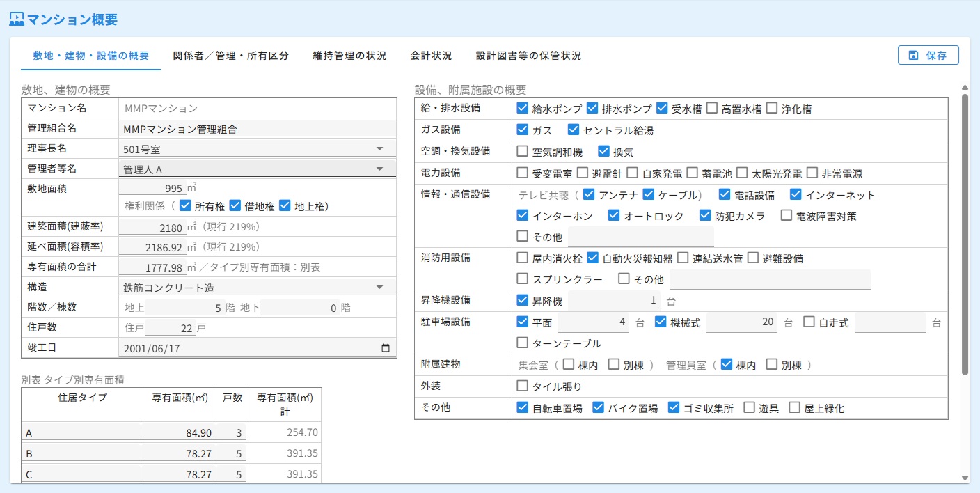Image resolution: width=980 pixels, height=493 pixels.
Task: Open the 会計状況 tab
Action: 431,56
